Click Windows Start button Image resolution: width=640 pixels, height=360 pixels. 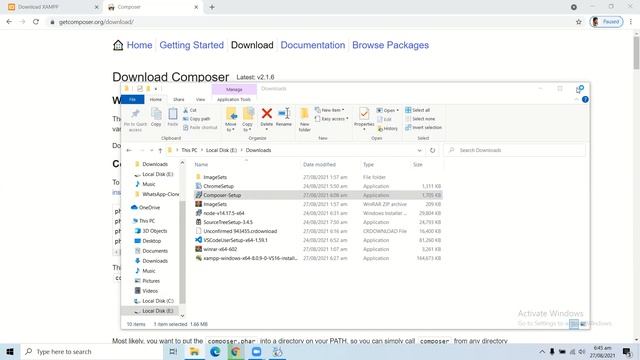click(10, 351)
